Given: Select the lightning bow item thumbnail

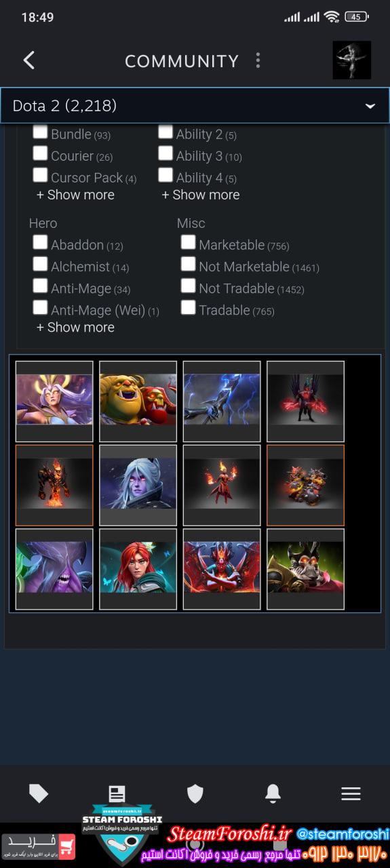Looking at the screenshot, I should (222, 401).
